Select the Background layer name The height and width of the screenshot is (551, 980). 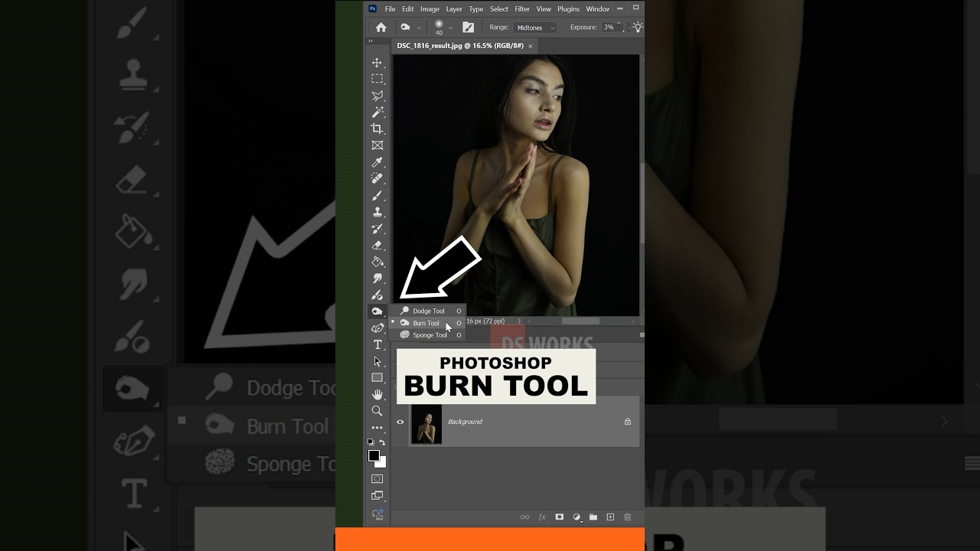click(x=465, y=422)
